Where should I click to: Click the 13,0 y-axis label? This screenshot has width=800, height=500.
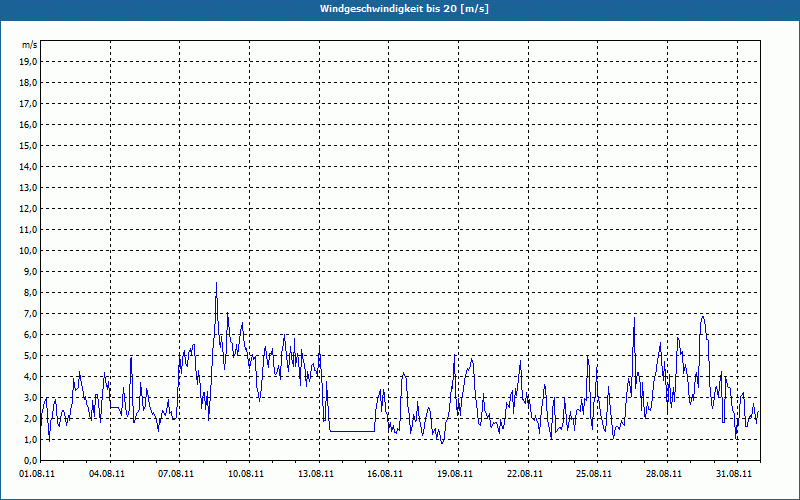point(28,188)
